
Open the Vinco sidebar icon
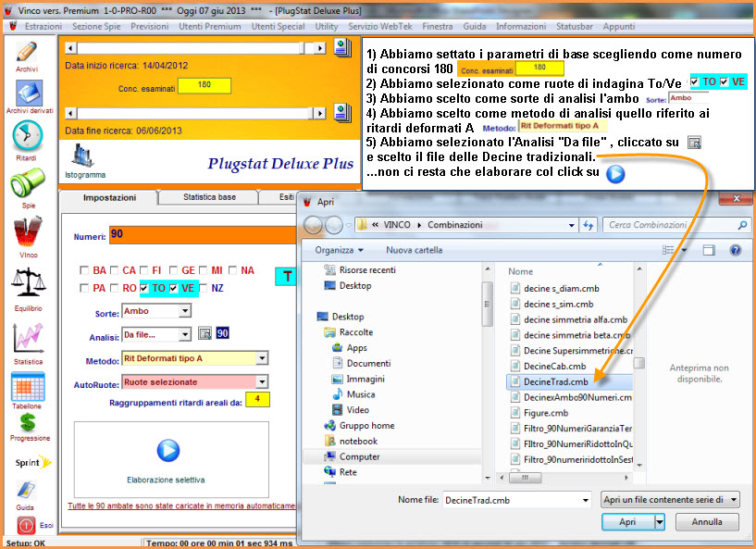point(28,232)
